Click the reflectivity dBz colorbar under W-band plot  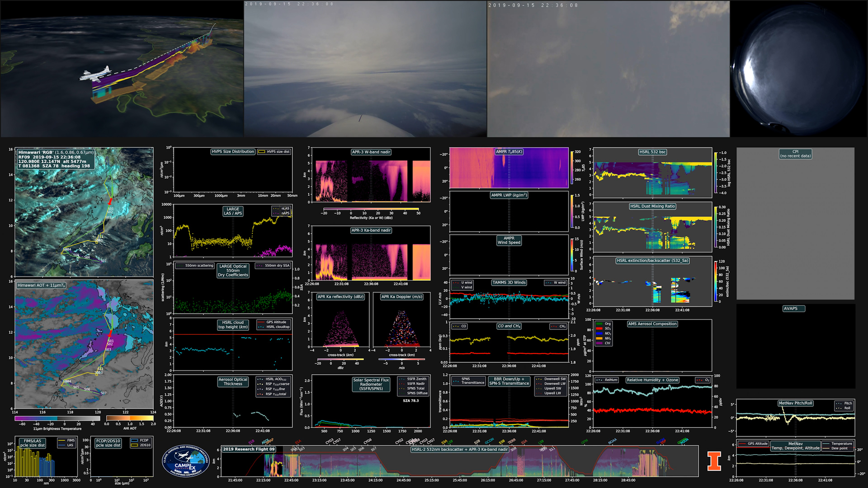point(372,209)
